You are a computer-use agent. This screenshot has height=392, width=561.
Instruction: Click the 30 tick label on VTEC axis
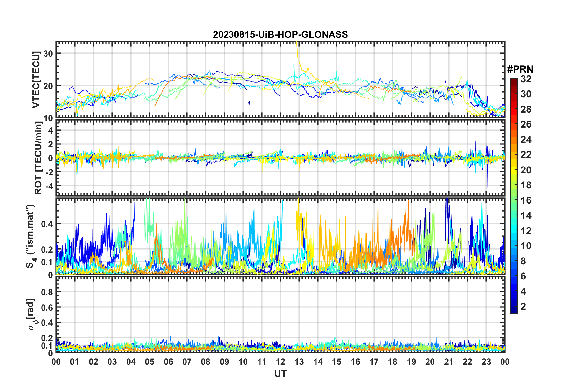click(x=48, y=54)
